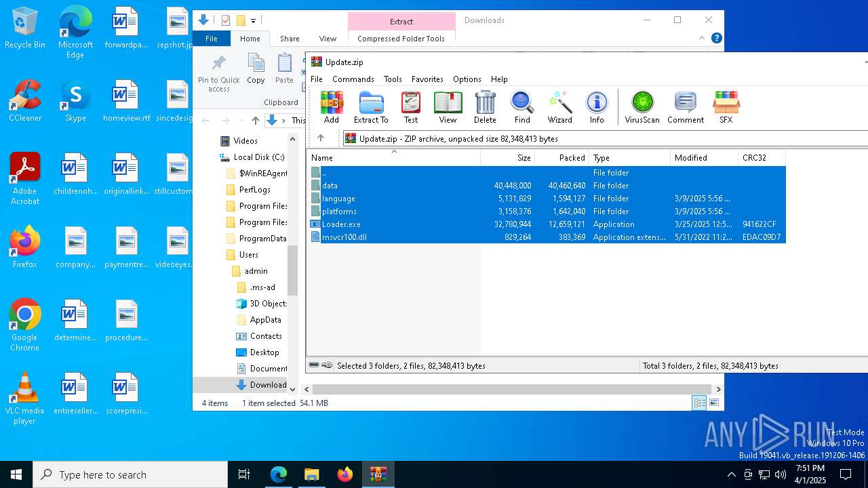Click the Add icon in WinRAR toolbar
The height and width of the screenshot is (488, 868).
click(332, 108)
